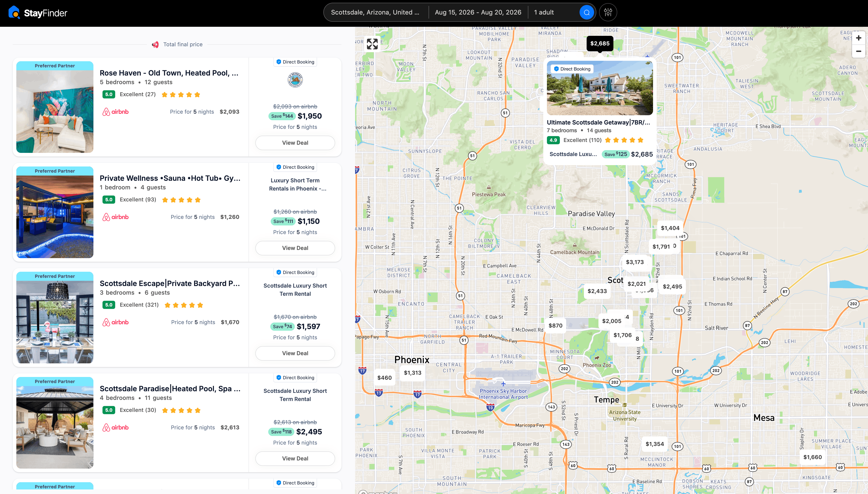Open Ultimate Scottsdale Getaway popup title

599,122
